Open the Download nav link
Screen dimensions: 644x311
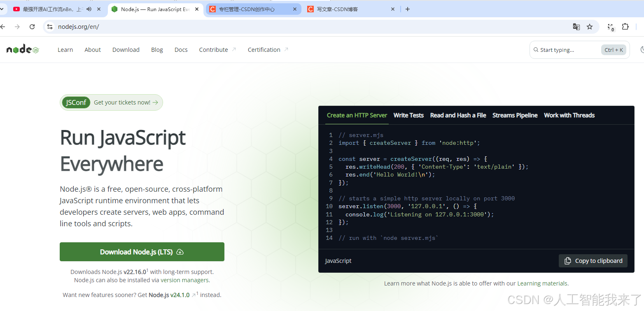coord(126,50)
